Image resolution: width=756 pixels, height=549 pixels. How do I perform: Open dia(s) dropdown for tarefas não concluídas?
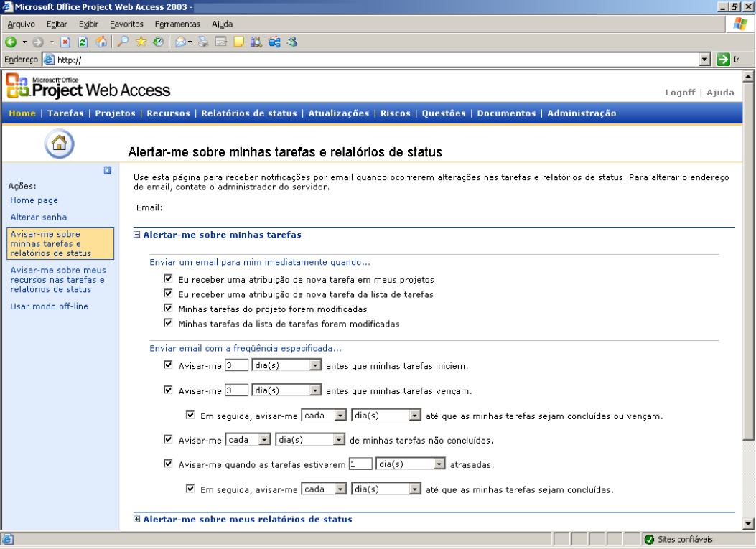click(310, 440)
